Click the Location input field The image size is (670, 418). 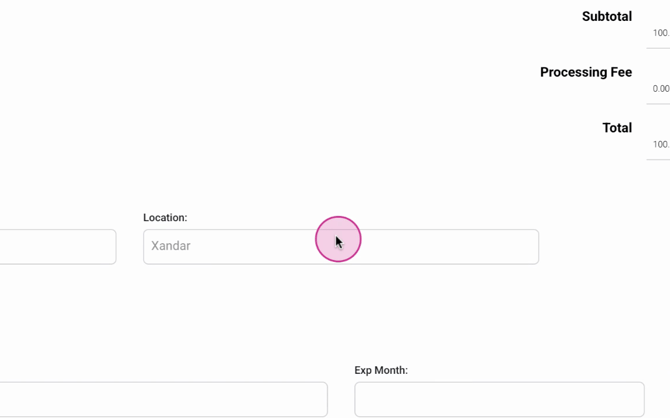(x=340, y=247)
